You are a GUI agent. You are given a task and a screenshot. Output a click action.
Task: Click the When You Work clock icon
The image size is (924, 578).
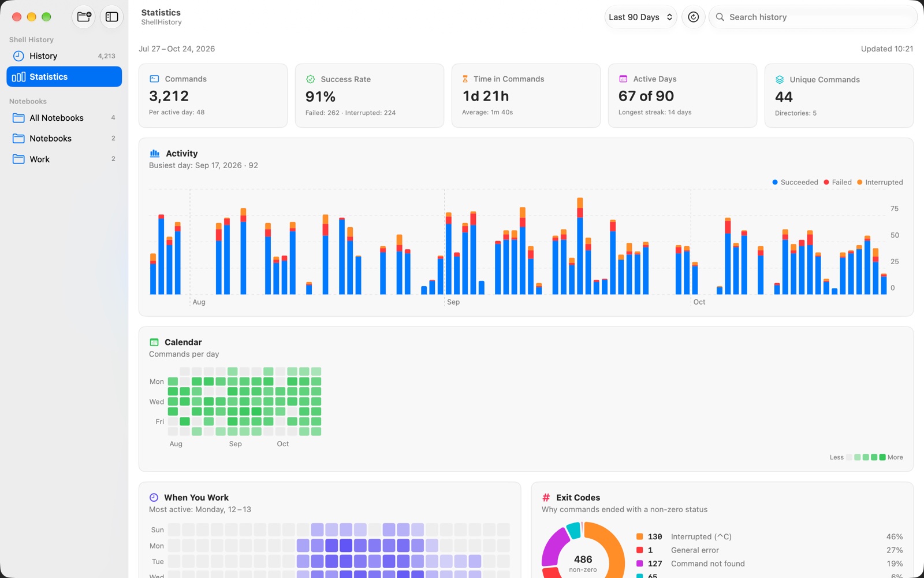click(x=154, y=498)
